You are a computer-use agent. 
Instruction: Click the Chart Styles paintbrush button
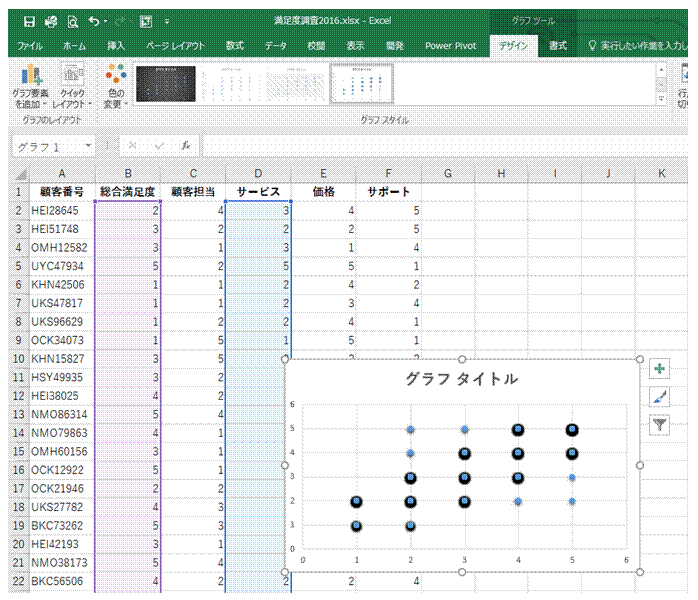[x=659, y=397]
